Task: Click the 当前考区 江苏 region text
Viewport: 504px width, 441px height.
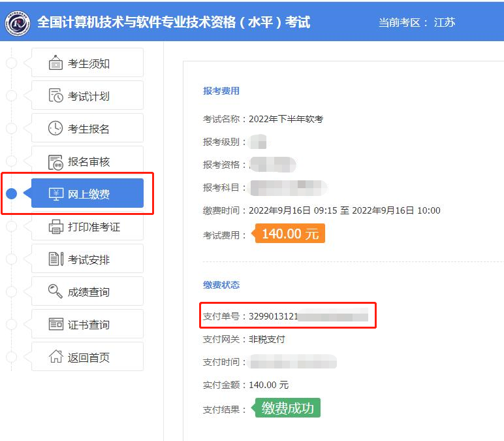Action: pyautogui.click(x=417, y=23)
